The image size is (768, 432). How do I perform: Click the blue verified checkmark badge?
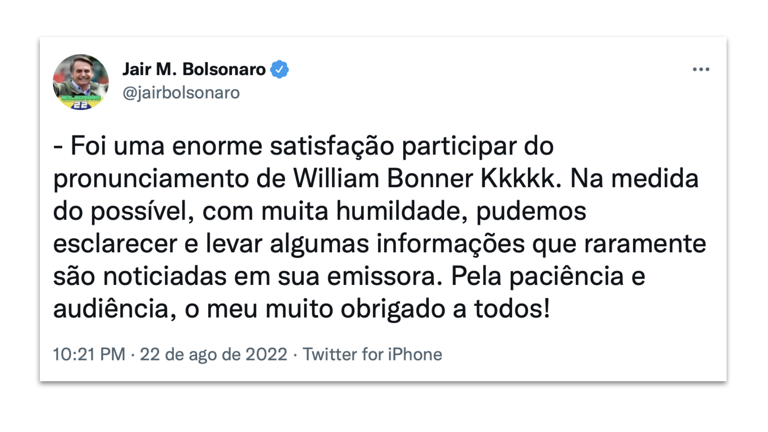280,70
